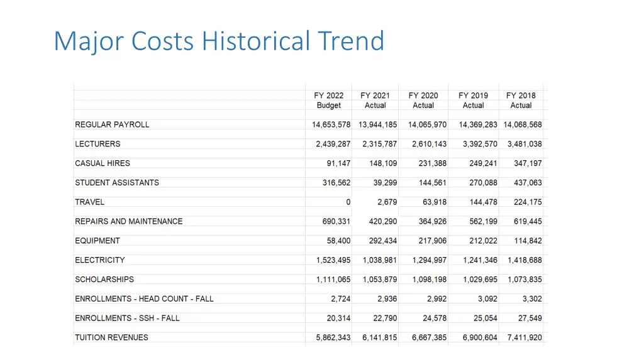Select electricity value 1,038,981
The height and width of the screenshot is (362, 644).
(x=380, y=260)
